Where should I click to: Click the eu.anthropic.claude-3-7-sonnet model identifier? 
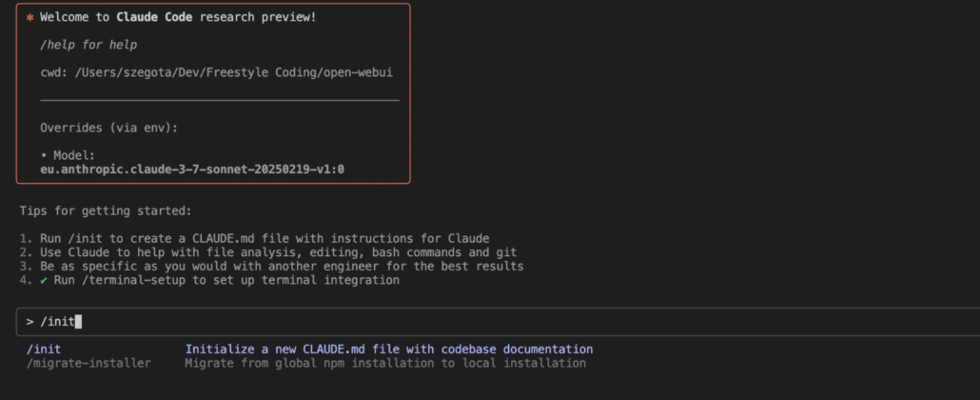click(x=186, y=170)
